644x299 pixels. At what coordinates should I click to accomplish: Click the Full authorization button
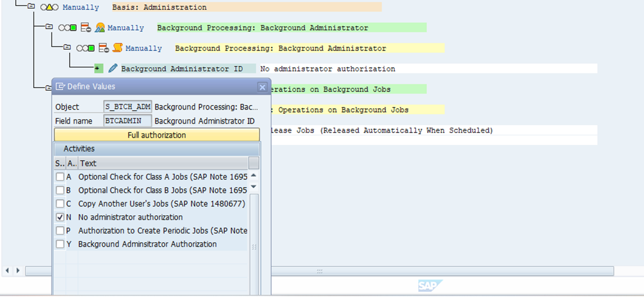coord(156,135)
